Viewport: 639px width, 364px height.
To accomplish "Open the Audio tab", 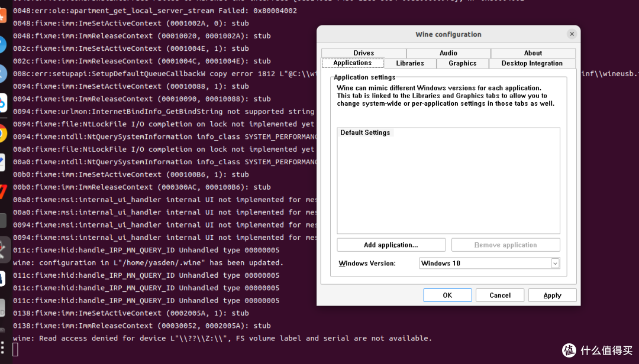I will point(448,53).
